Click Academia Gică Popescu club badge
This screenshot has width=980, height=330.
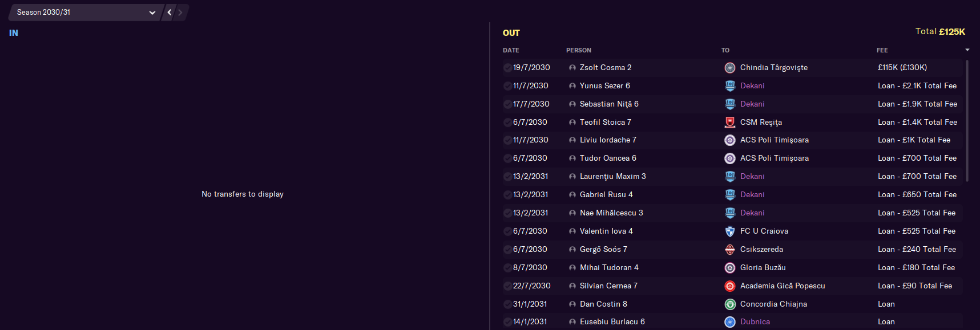coord(729,286)
